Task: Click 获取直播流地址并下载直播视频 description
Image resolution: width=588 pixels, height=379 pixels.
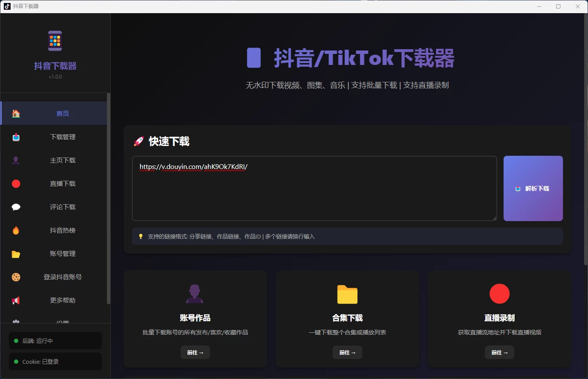Action: click(499, 332)
